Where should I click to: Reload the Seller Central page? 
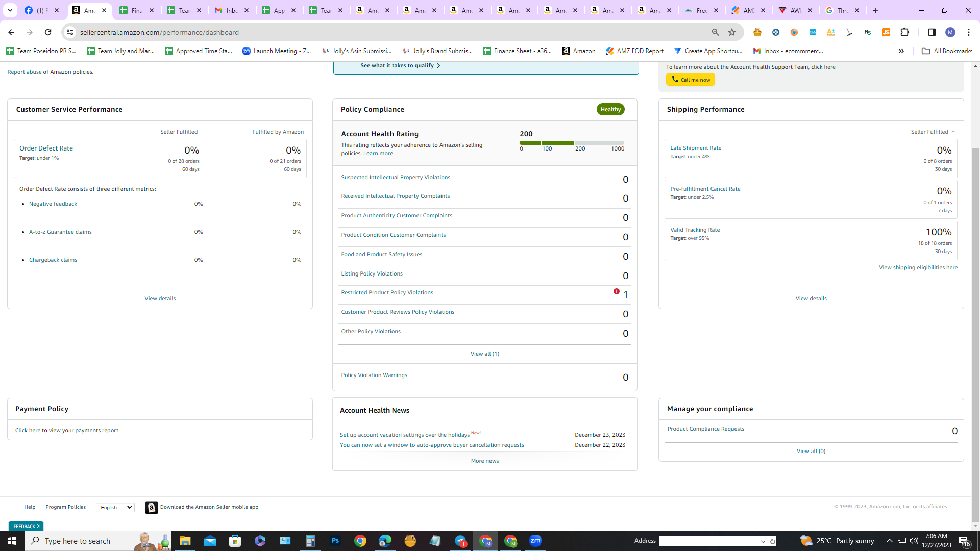[48, 32]
